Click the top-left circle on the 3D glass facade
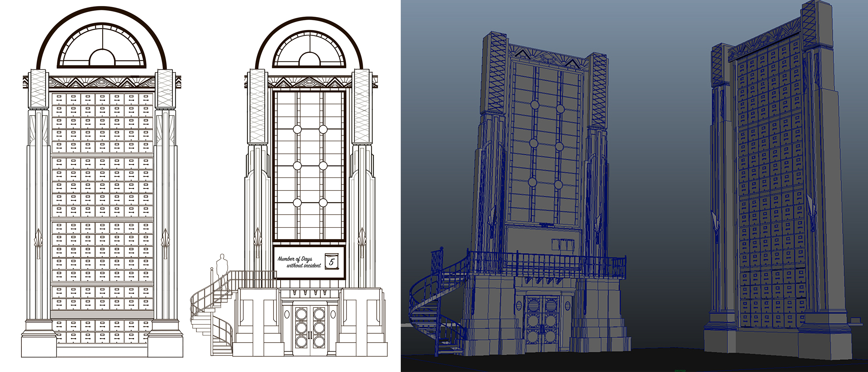868x372 pixels. click(534, 104)
